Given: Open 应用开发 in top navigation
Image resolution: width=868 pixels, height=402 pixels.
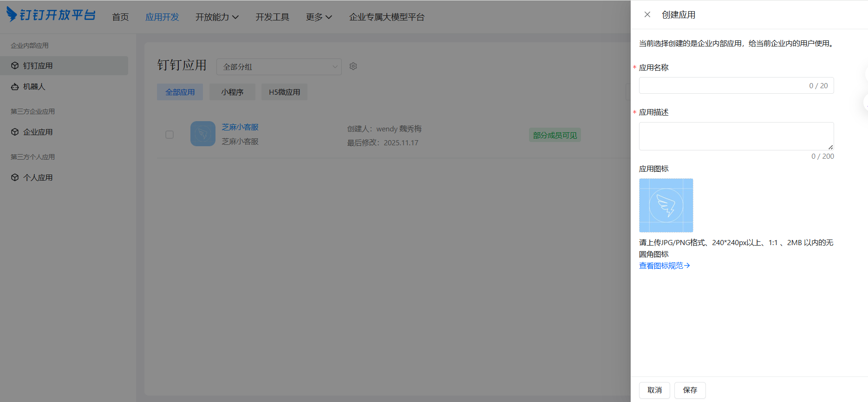Looking at the screenshot, I should (x=162, y=17).
